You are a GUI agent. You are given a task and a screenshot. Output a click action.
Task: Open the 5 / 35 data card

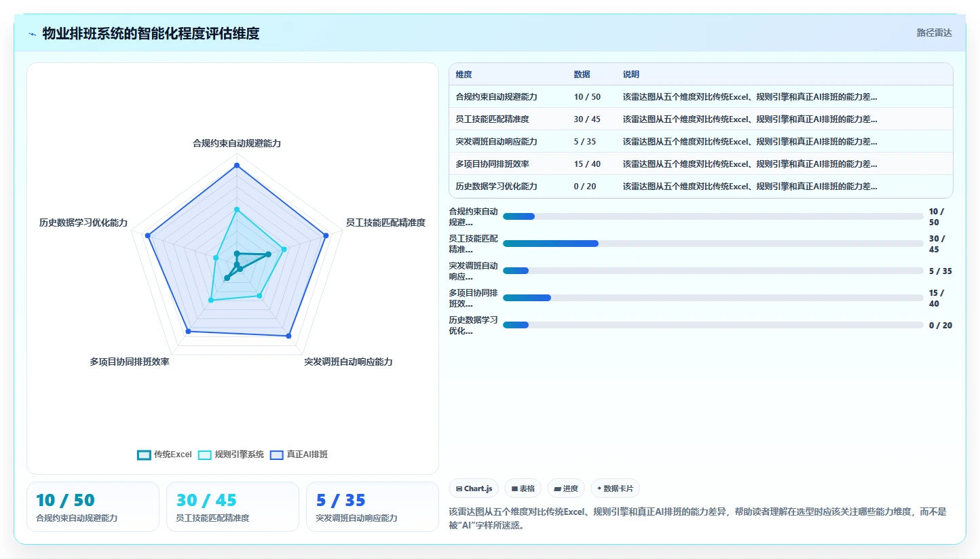point(373,507)
